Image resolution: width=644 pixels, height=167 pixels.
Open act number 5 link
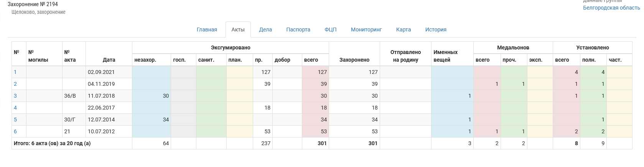click(15, 120)
